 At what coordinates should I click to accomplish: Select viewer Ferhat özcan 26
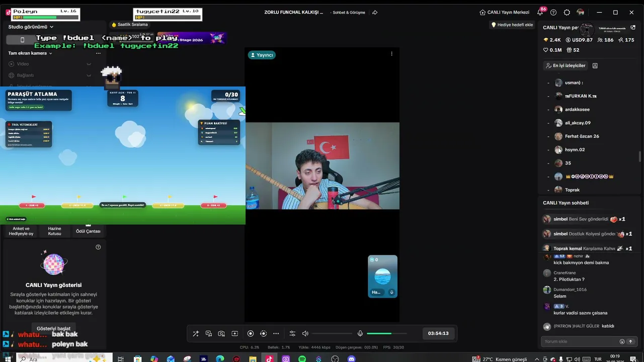(x=582, y=136)
